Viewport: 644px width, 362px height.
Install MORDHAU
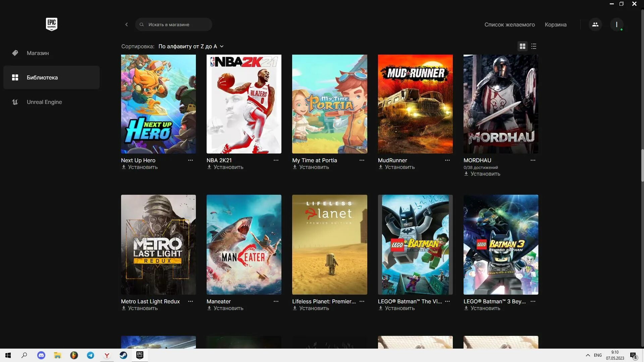[x=482, y=174]
